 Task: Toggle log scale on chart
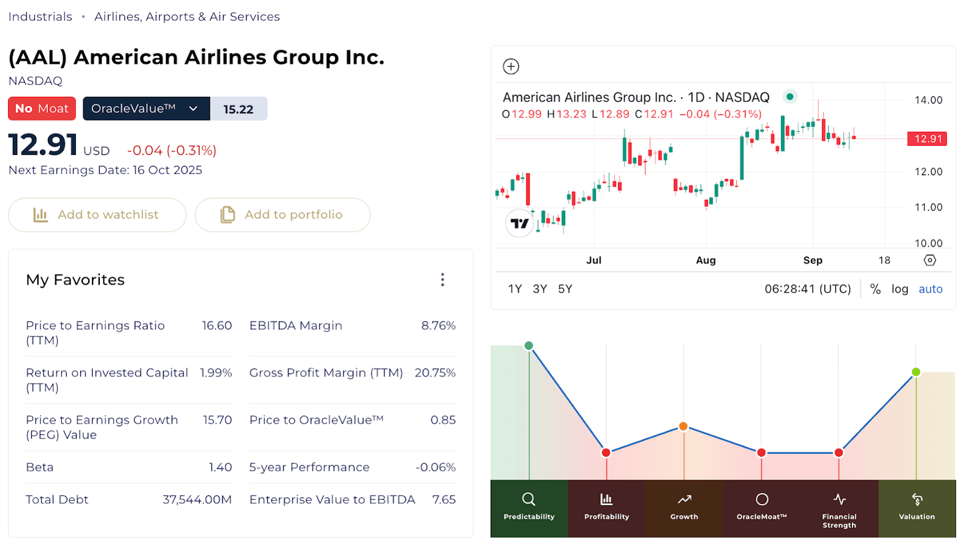(899, 289)
